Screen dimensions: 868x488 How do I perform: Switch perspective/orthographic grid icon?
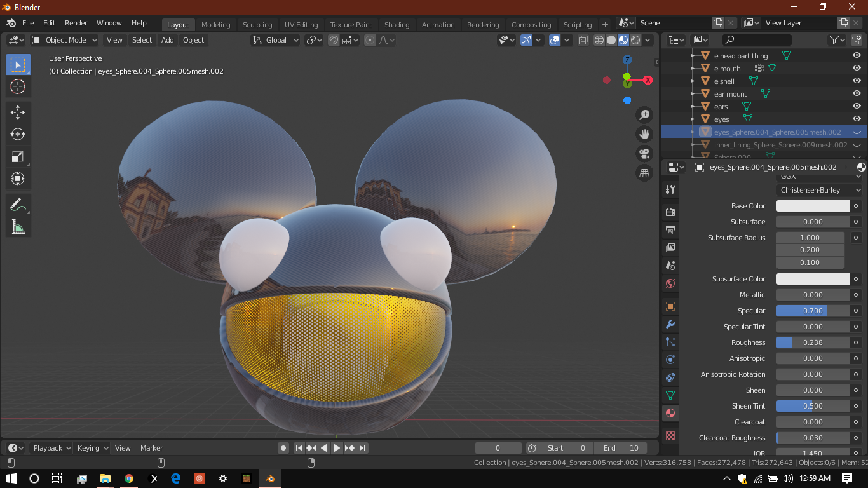tap(644, 173)
